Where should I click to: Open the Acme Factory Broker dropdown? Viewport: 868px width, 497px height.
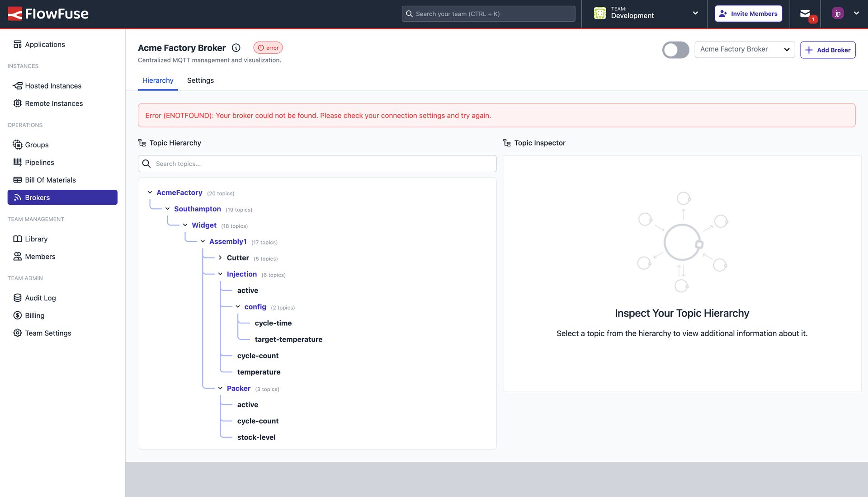pos(745,49)
